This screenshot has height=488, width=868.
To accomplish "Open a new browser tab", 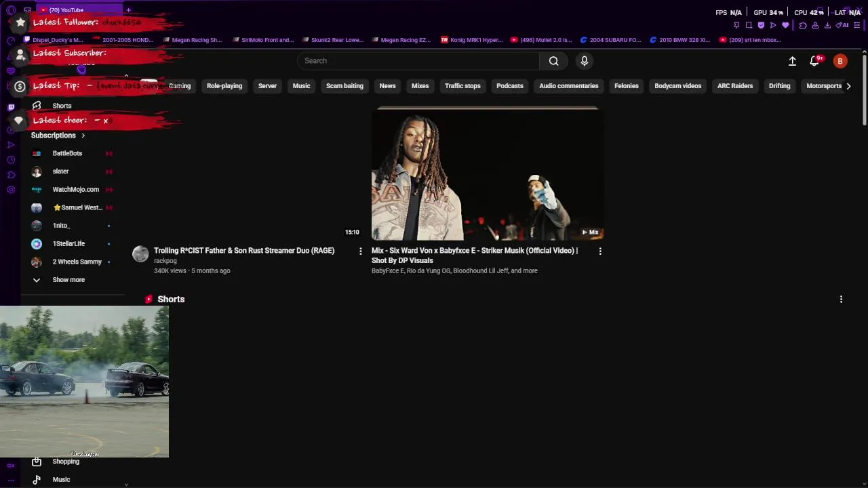I will pyautogui.click(x=128, y=10).
